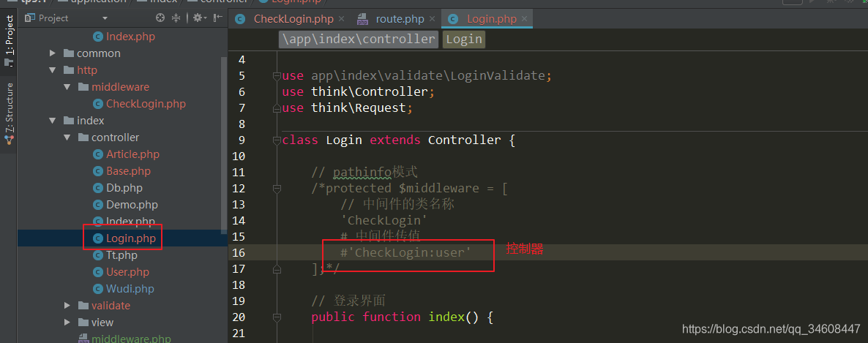This screenshot has width=868, height=343.
Task: Fold the Login class at line 9
Action: pyautogui.click(x=277, y=140)
